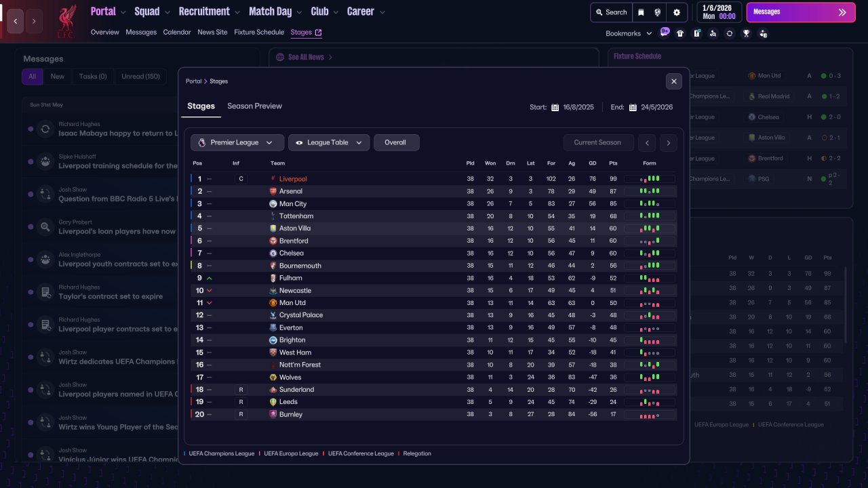The width and height of the screenshot is (868, 488).
Task: Select the New messages filter
Action: [x=58, y=77]
